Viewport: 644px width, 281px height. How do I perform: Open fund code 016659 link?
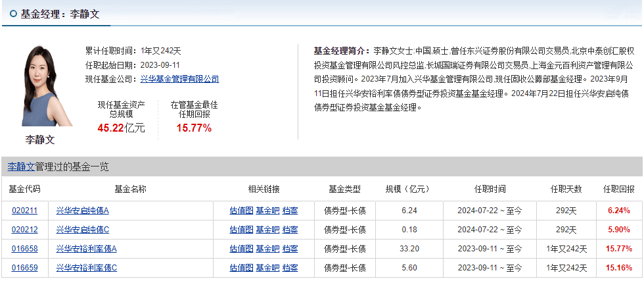[x=25, y=268]
